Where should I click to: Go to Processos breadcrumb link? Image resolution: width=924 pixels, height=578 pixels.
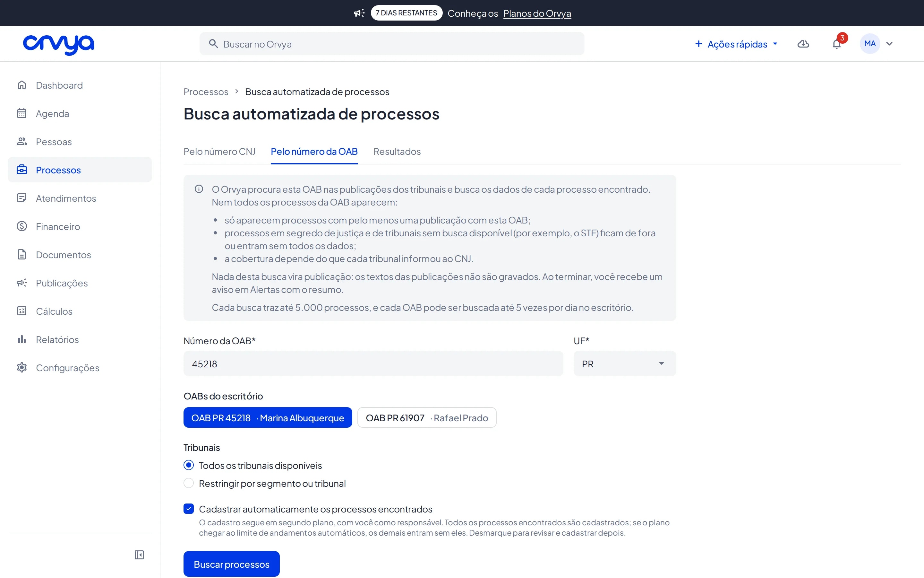[206, 92]
